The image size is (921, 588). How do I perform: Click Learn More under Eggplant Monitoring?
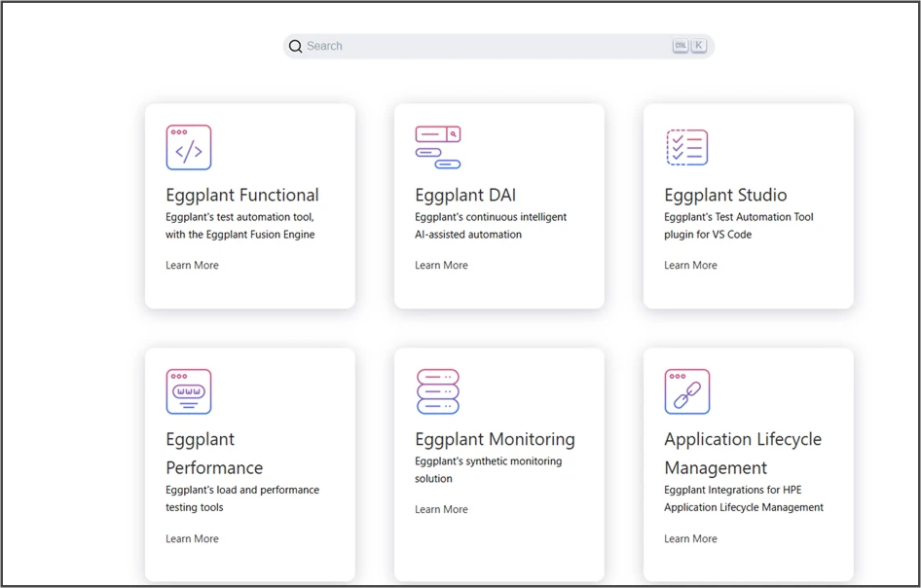click(x=441, y=509)
